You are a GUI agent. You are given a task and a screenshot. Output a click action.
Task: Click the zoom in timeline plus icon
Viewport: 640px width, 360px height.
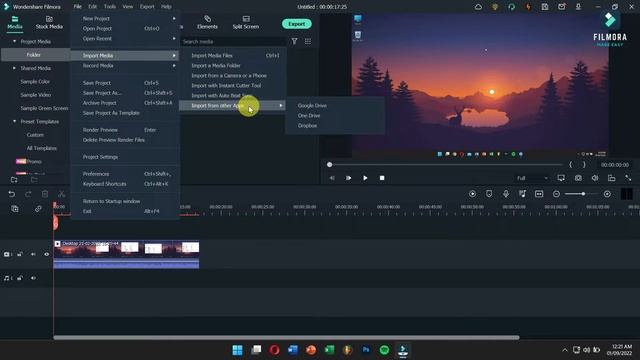click(607, 194)
